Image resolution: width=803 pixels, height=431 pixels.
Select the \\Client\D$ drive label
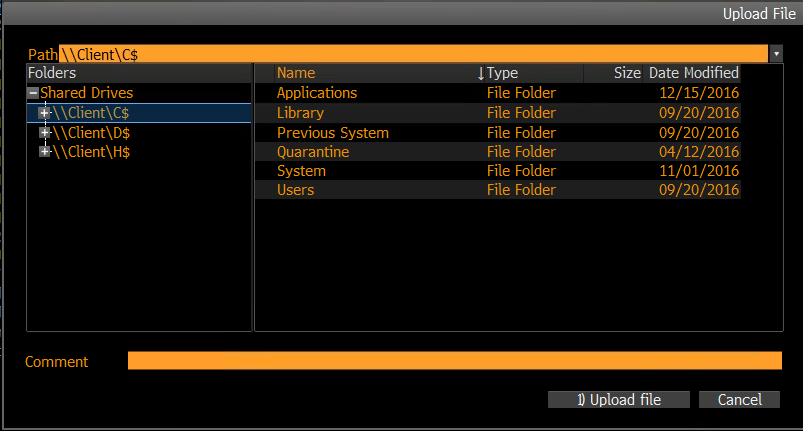[91, 132]
